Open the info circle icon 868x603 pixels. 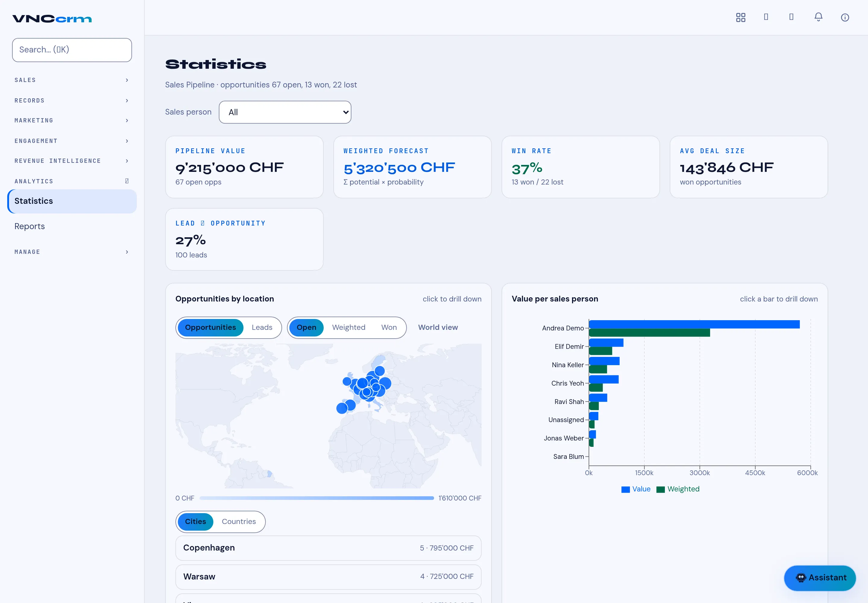(x=845, y=17)
